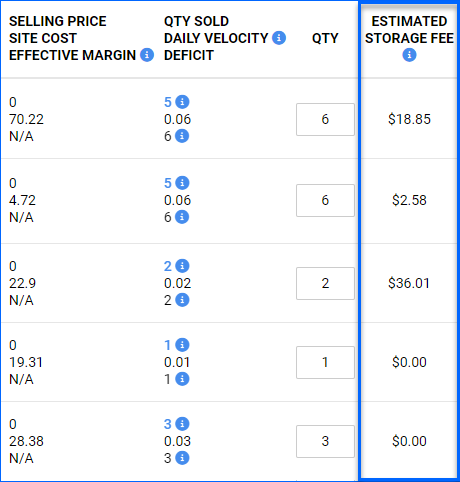Click info icon beside deficit 2

tap(182, 300)
